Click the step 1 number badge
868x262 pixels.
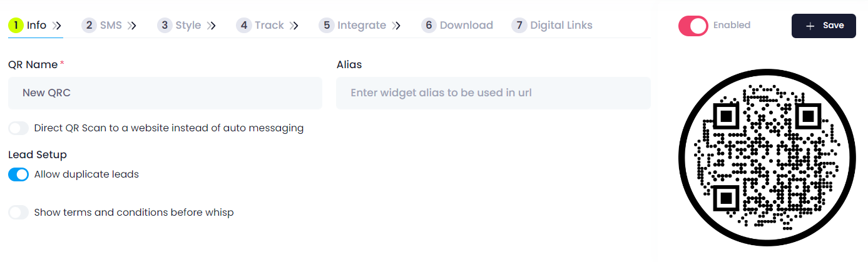click(x=16, y=26)
